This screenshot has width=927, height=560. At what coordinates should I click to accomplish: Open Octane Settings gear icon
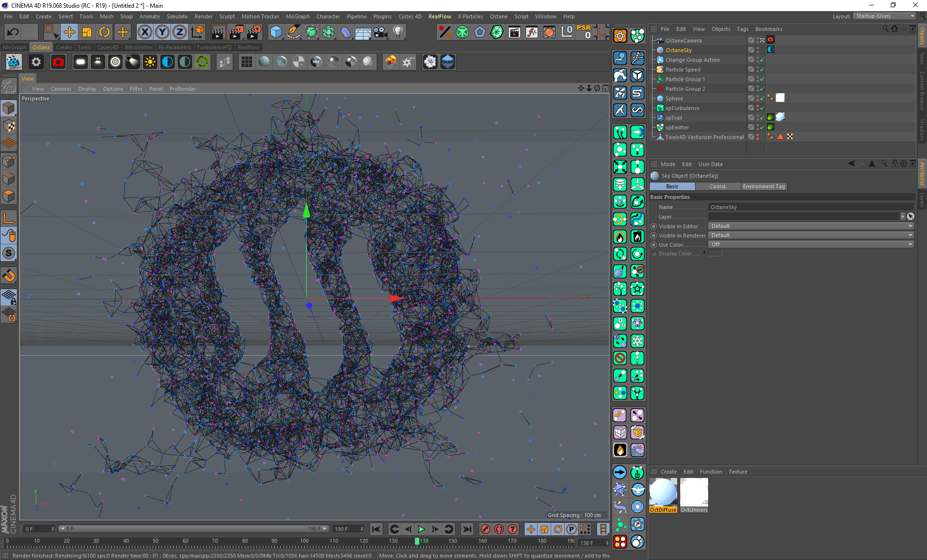pos(36,62)
